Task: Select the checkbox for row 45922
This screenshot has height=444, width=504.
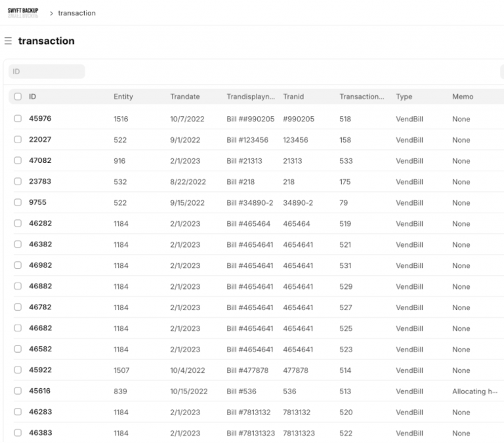Action: (x=18, y=370)
